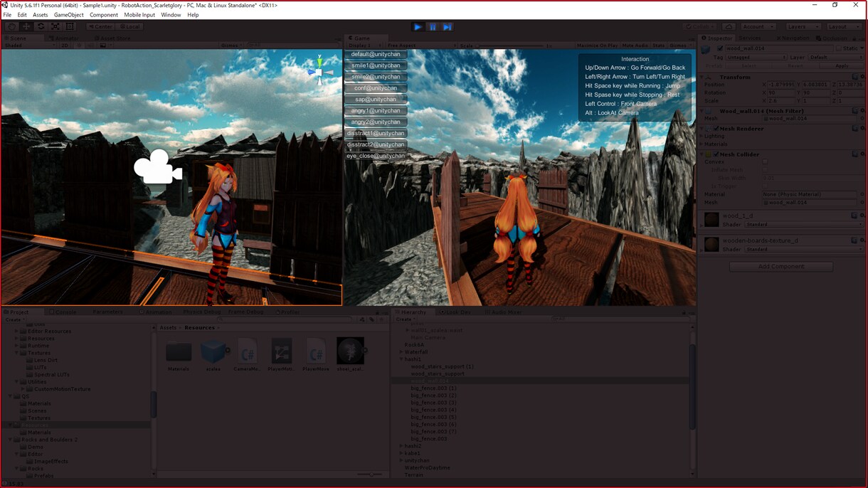This screenshot has width=868, height=488.
Task: Toggle Mesh Renderer enabled checkbox
Action: [x=716, y=129]
